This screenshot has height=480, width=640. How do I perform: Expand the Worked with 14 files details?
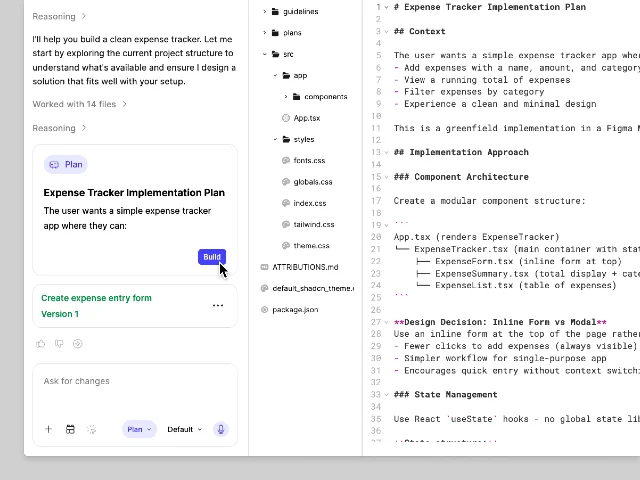(80, 104)
